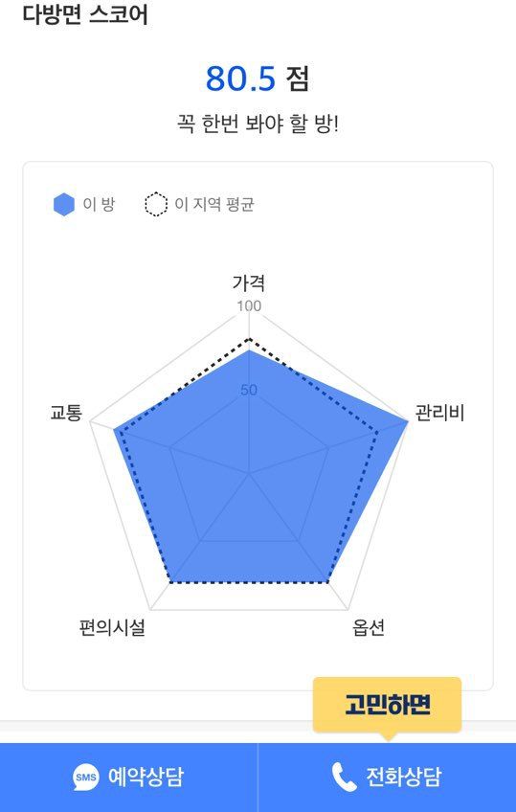
Task: Click the 100 scale label on the chart
Action: (249, 306)
